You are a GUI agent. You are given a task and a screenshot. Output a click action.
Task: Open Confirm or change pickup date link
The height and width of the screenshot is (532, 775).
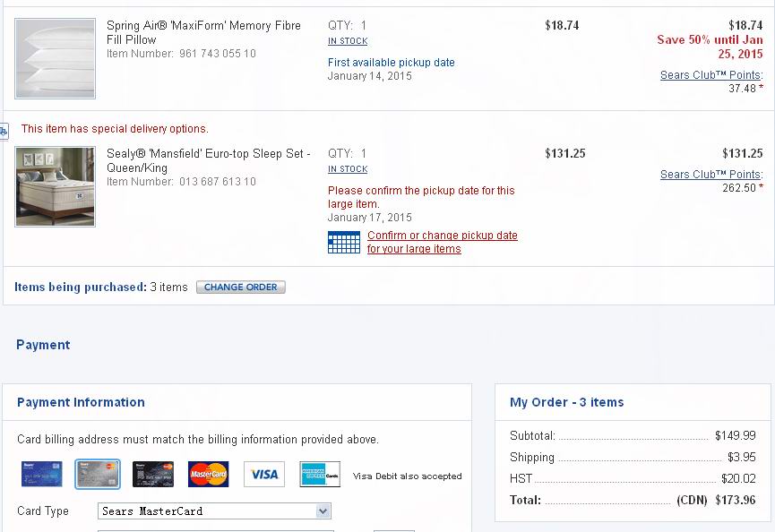[x=442, y=242]
